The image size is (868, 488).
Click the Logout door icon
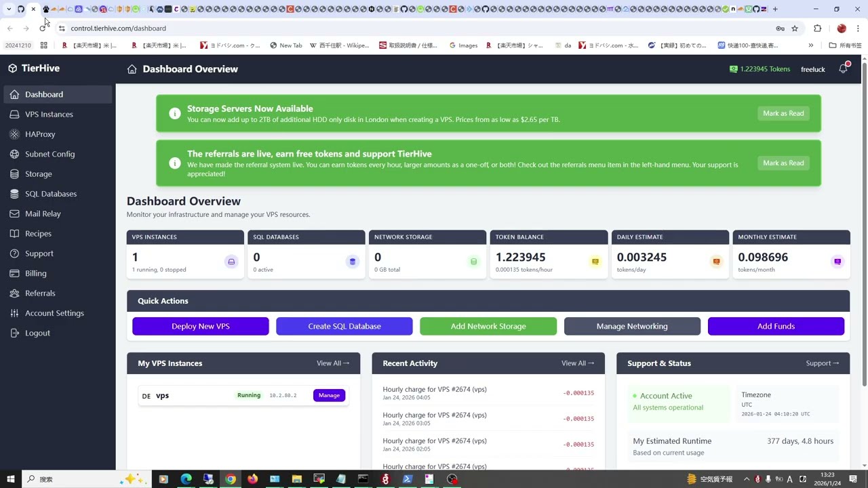pyautogui.click(x=14, y=333)
